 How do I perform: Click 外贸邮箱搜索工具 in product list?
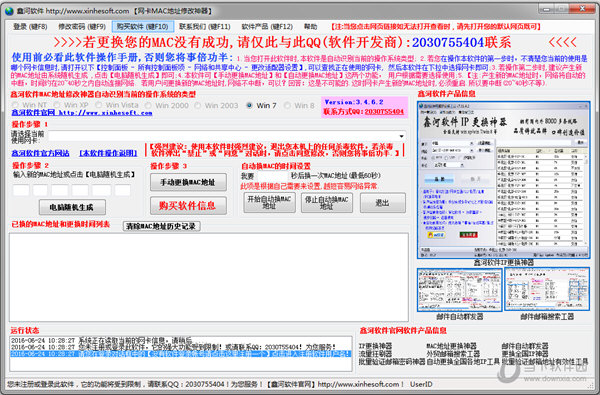453,353
